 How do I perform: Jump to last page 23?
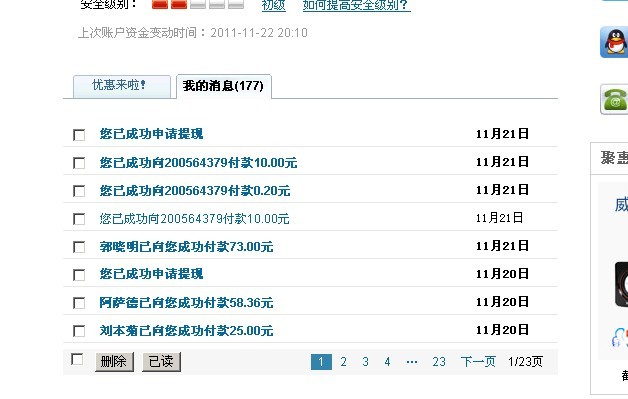(439, 362)
